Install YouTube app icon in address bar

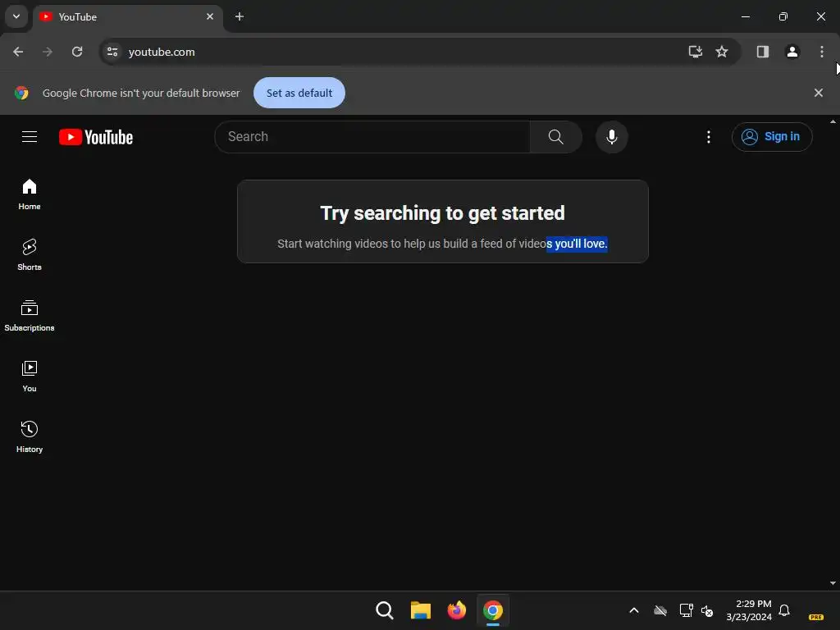(x=695, y=52)
